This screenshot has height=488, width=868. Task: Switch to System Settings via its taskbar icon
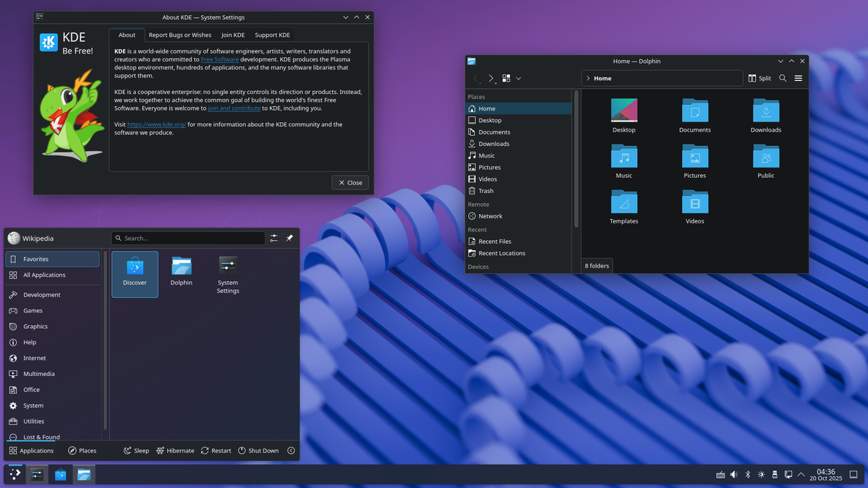click(37, 474)
